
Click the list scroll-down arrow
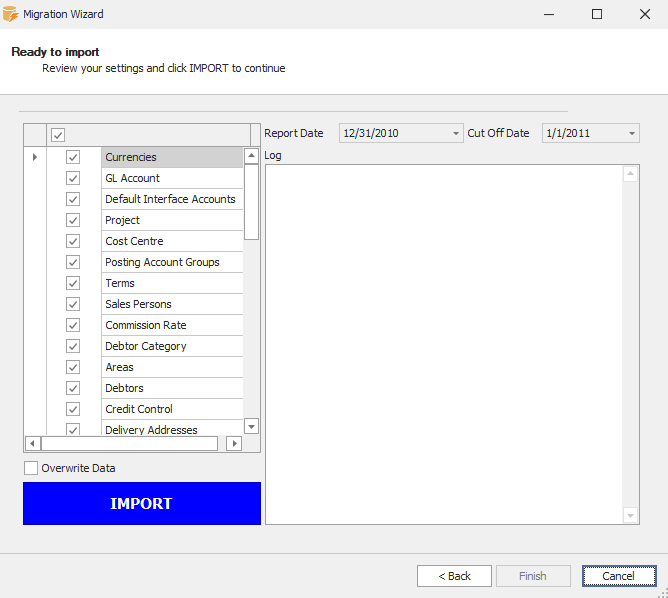251,426
